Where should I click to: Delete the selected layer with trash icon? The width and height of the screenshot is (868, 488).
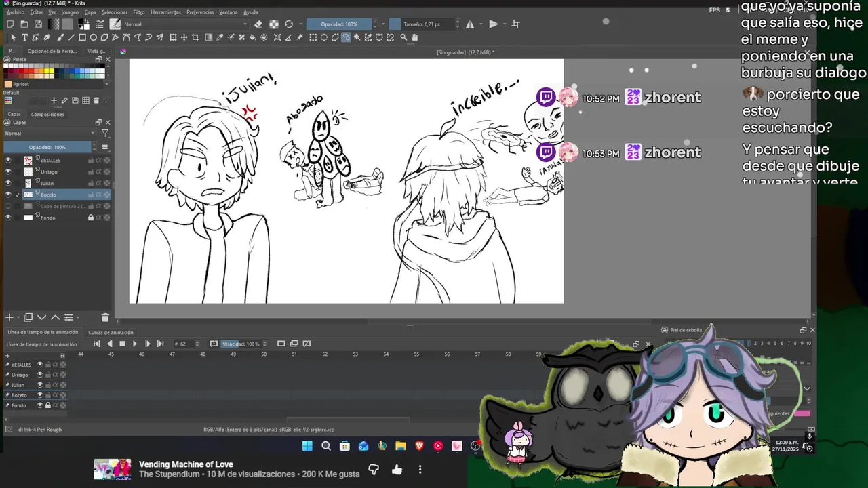pyautogui.click(x=105, y=317)
